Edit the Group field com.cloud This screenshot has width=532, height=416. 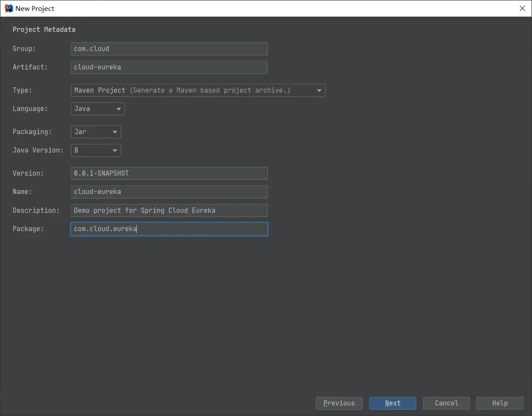tap(169, 49)
